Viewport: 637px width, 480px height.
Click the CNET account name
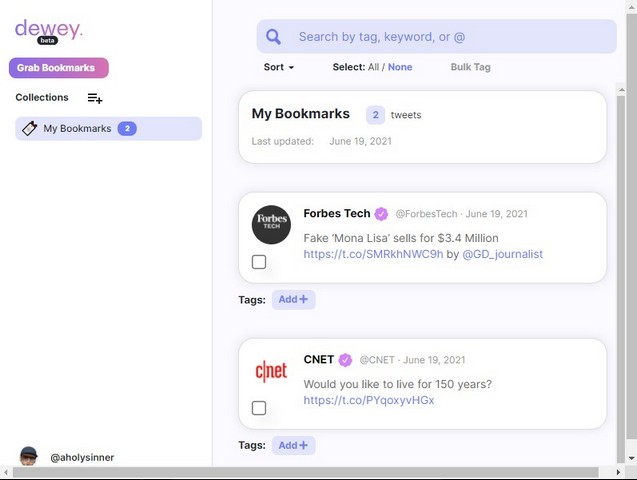[318, 360]
